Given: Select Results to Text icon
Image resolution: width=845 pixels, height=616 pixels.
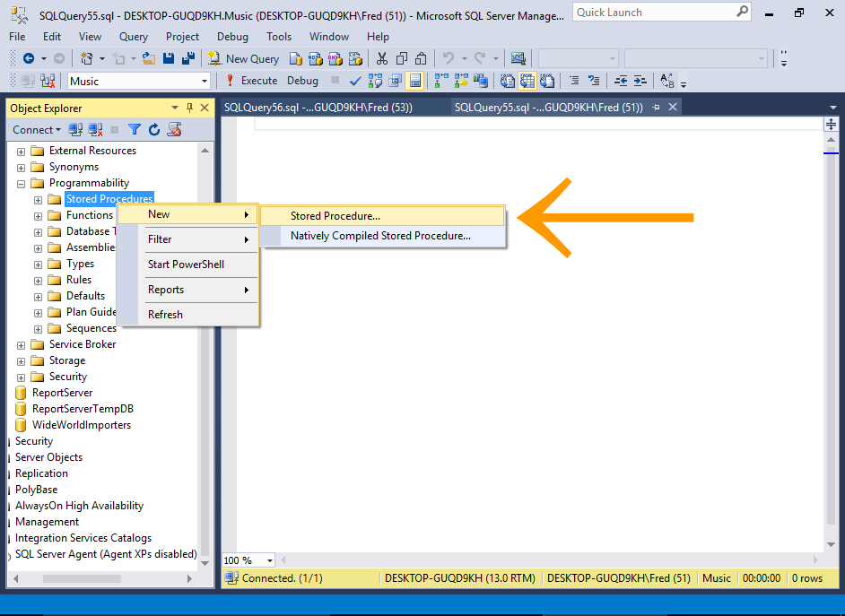Looking at the screenshot, I should pyautogui.click(x=508, y=82).
